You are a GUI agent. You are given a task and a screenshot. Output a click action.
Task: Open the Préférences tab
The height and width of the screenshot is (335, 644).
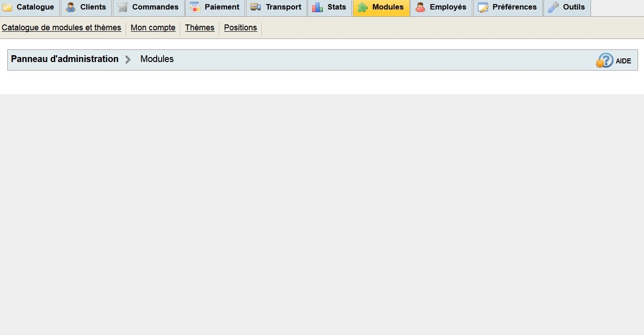[508, 8]
